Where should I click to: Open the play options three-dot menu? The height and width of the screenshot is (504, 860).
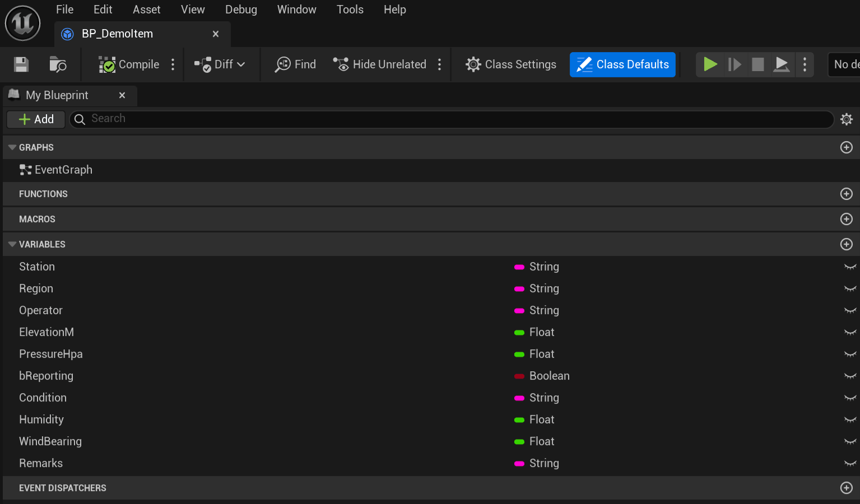[x=805, y=64]
